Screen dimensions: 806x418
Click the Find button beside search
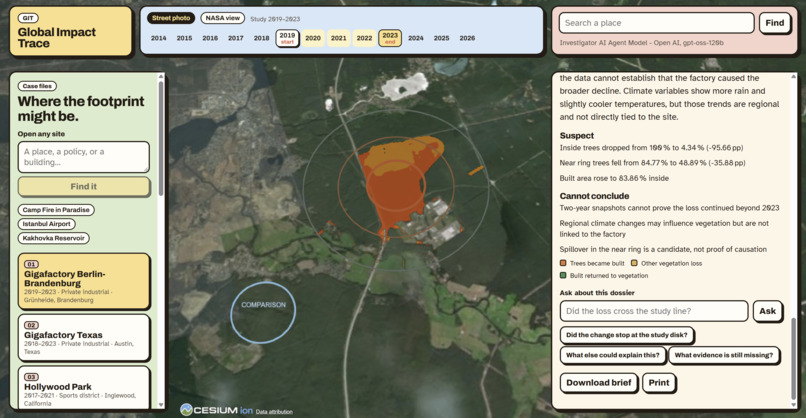tap(775, 23)
